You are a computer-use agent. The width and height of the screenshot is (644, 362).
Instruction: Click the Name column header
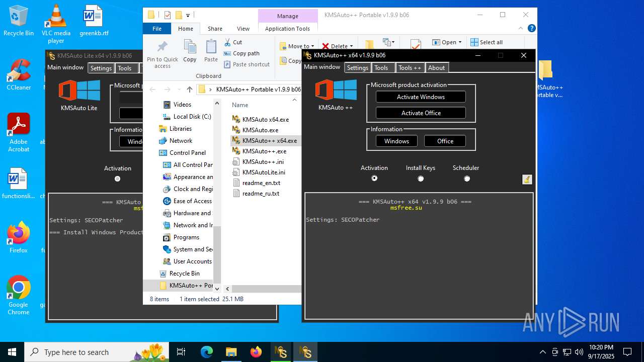coord(240,105)
